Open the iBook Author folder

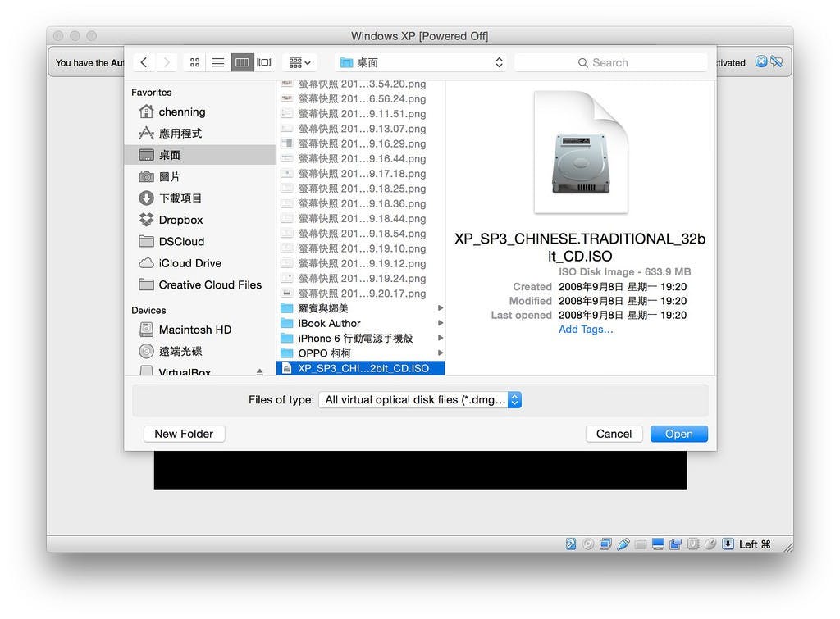[x=329, y=323]
